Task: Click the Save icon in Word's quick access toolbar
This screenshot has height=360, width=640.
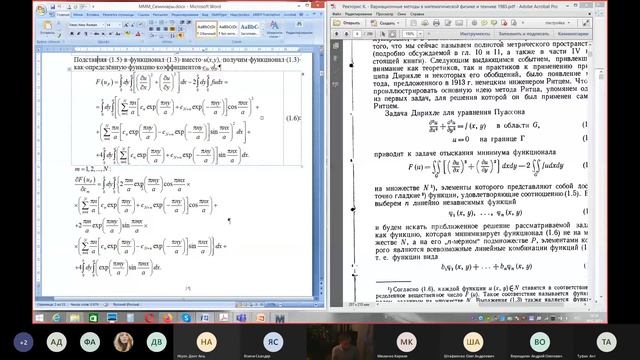Action: point(53,7)
